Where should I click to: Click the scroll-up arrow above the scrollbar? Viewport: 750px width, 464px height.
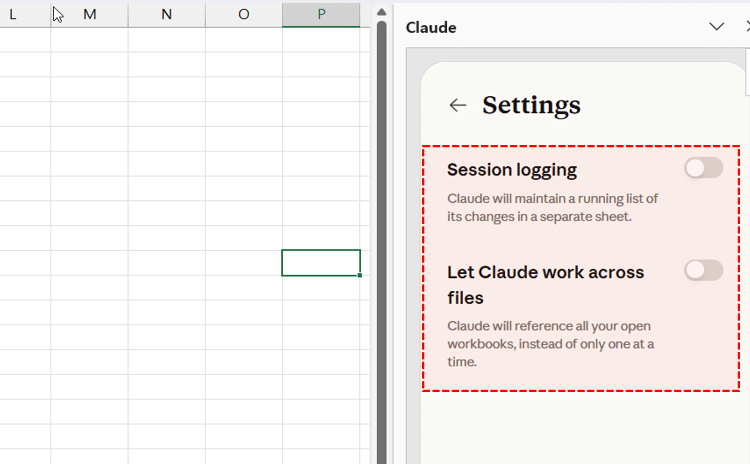(x=381, y=11)
